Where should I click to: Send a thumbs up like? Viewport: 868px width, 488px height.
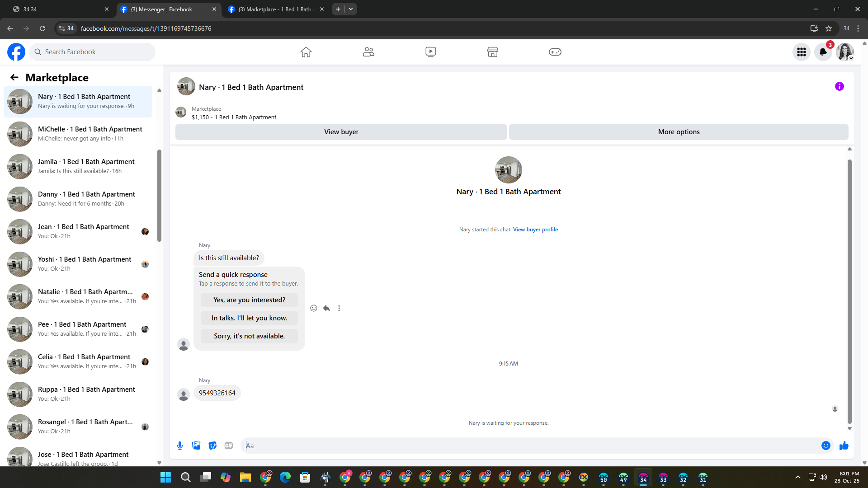pyautogui.click(x=844, y=446)
